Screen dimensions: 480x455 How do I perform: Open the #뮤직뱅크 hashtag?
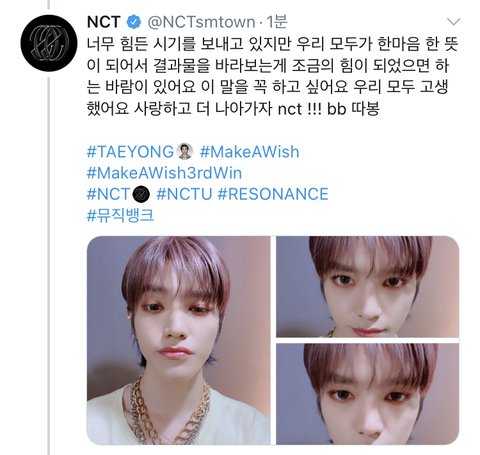pyautogui.click(x=120, y=215)
